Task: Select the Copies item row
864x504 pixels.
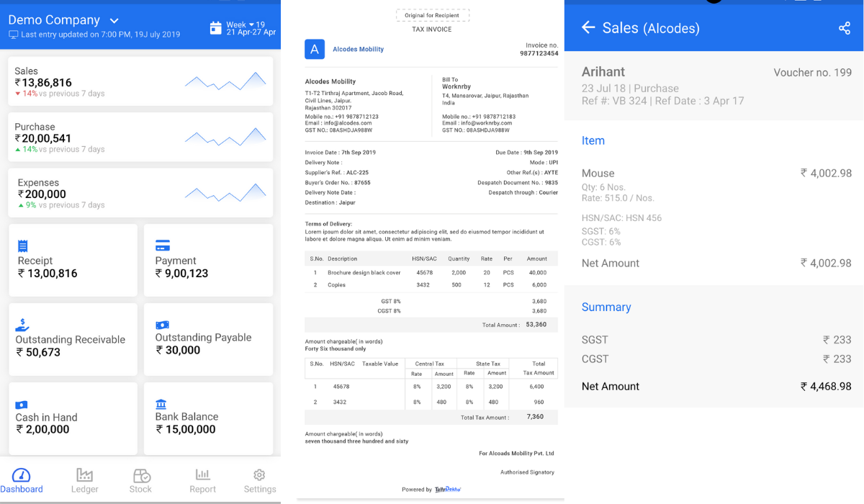Action: (431, 285)
